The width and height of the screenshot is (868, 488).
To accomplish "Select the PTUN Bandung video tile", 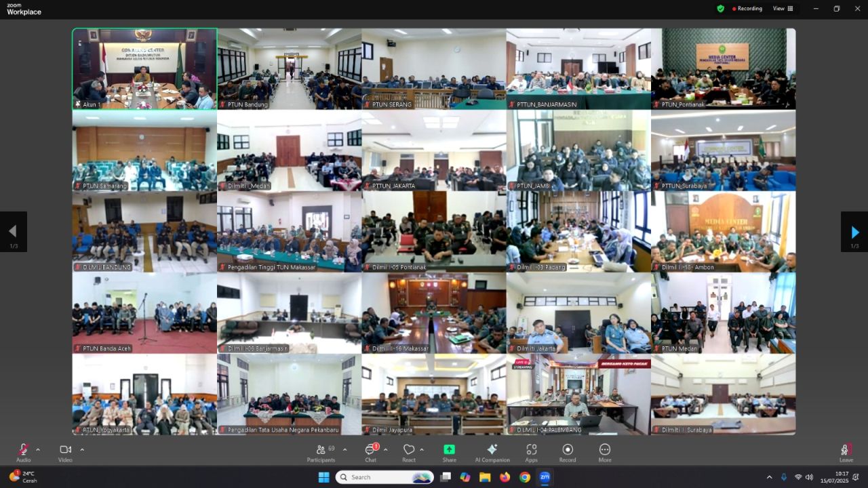I will point(289,68).
